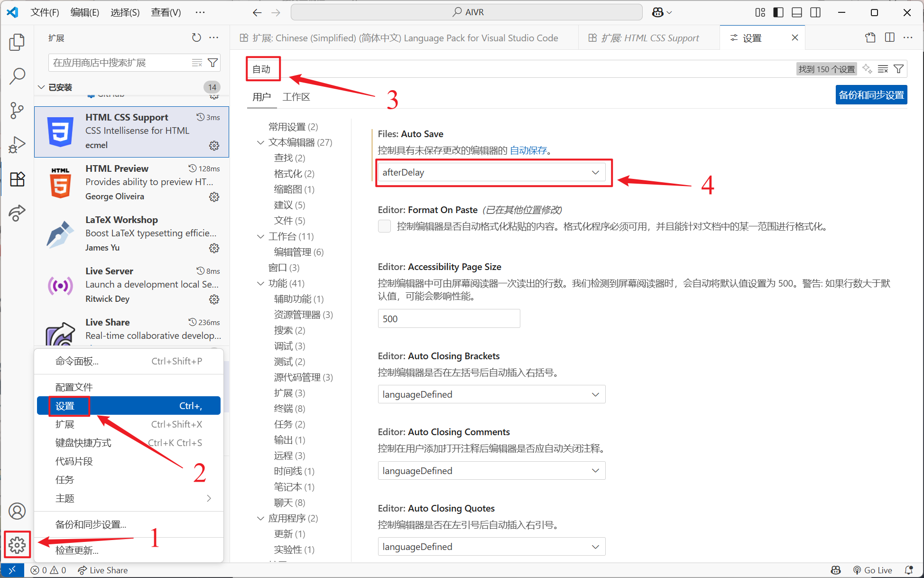
Task: Toggle primary sidebar layout icon
Action: [x=778, y=12]
